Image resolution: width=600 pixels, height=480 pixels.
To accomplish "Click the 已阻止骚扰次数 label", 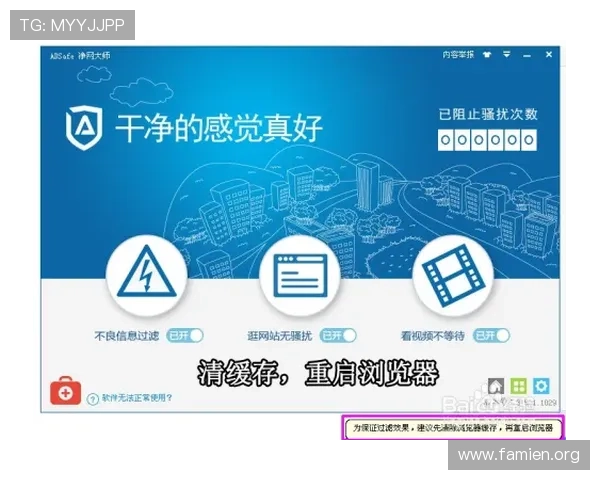I will pyautogui.click(x=488, y=114).
